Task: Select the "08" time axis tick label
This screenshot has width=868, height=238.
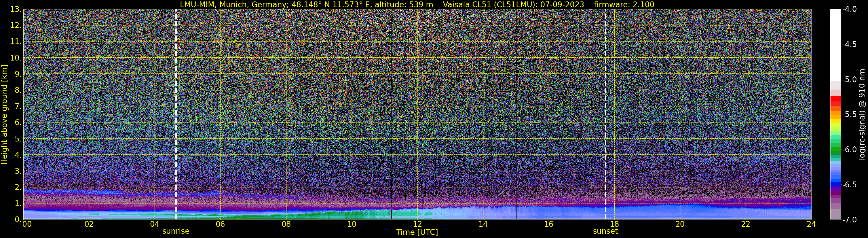Action: coord(286,224)
